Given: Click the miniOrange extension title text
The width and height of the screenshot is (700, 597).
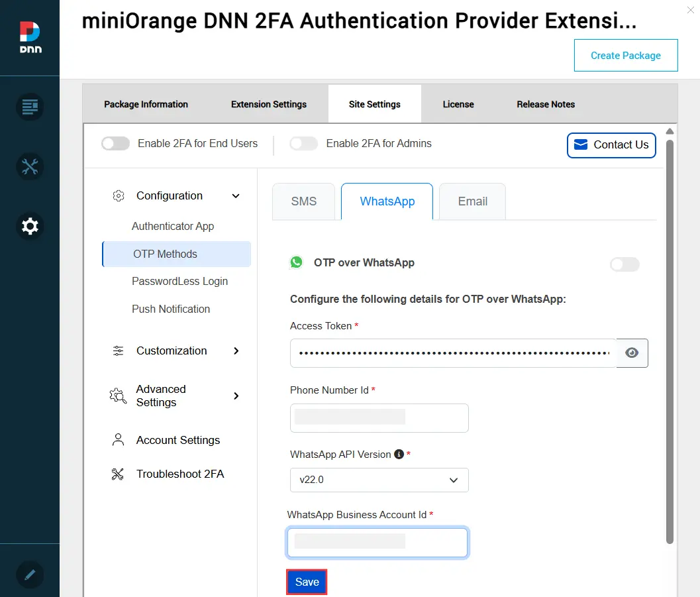Looking at the screenshot, I should 359,21.
